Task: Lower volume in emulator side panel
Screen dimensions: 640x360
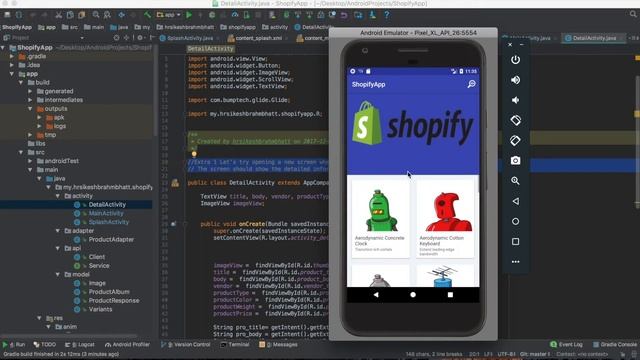Action: [516, 100]
